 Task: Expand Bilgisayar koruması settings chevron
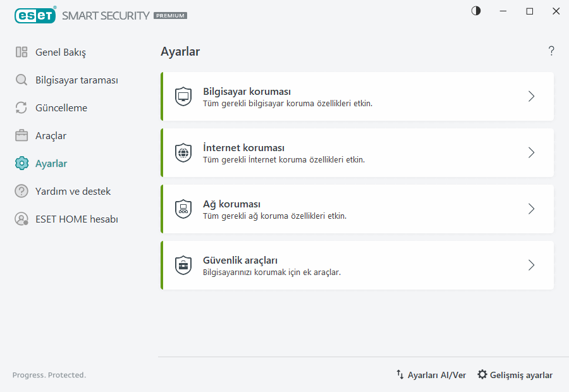[x=531, y=96]
